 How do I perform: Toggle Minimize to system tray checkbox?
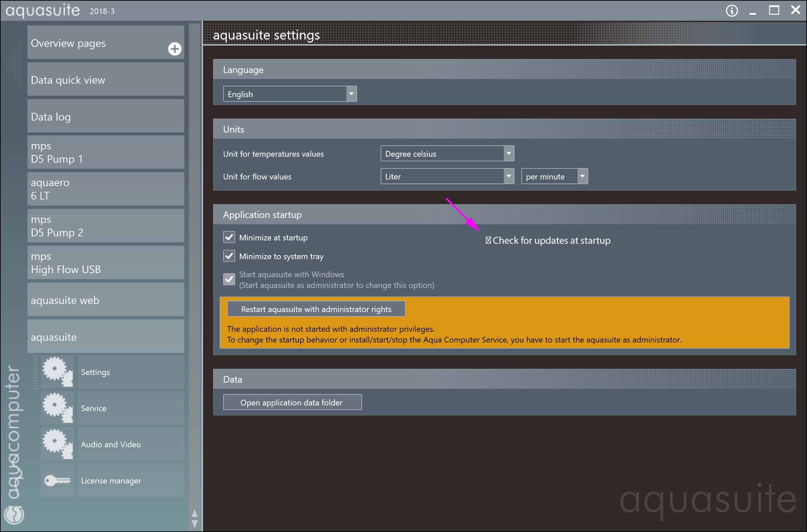pyautogui.click(x=229, y=256)
